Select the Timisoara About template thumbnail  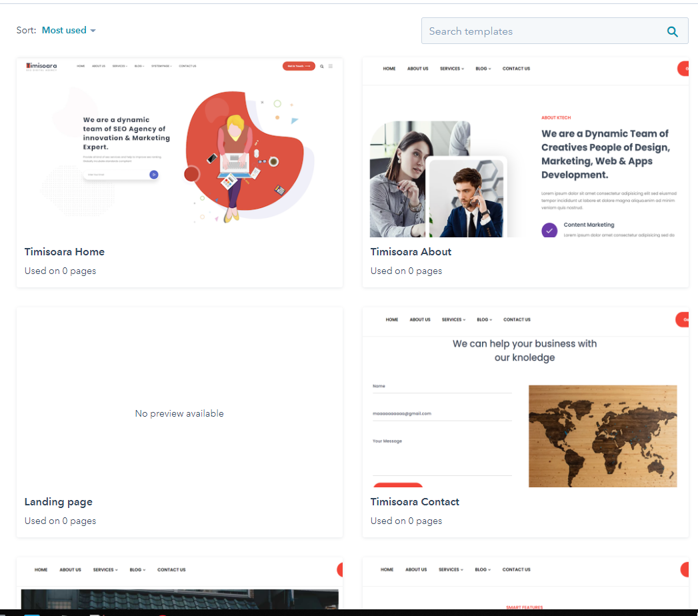coord(525,147)
